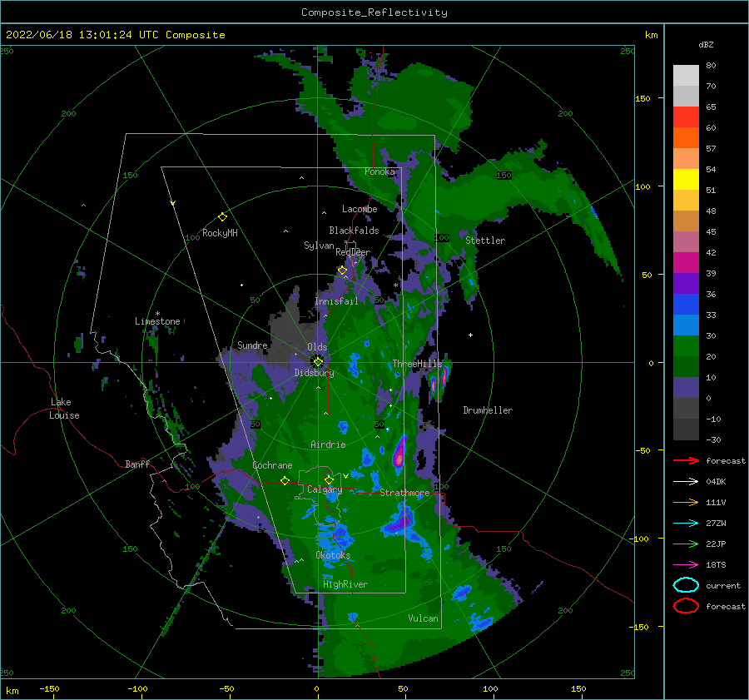This screenshot has width=749, height=700.
Task: Click the yellow diamond marker below RedDeer
Action: click(342, 271)
